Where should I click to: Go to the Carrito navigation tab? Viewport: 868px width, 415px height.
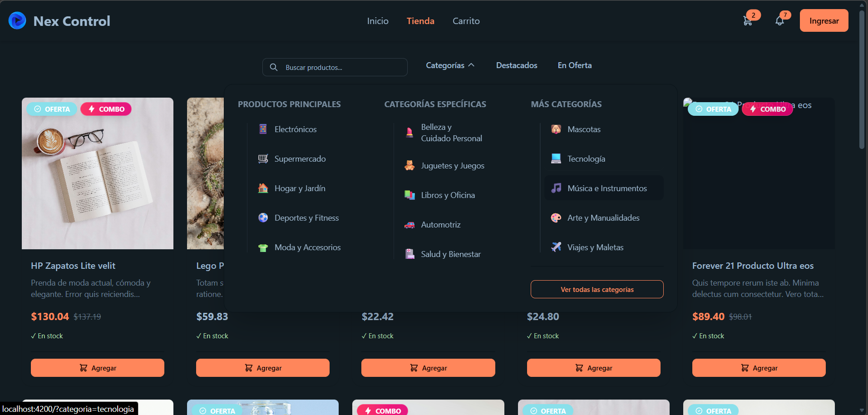[x=466, y=21]
